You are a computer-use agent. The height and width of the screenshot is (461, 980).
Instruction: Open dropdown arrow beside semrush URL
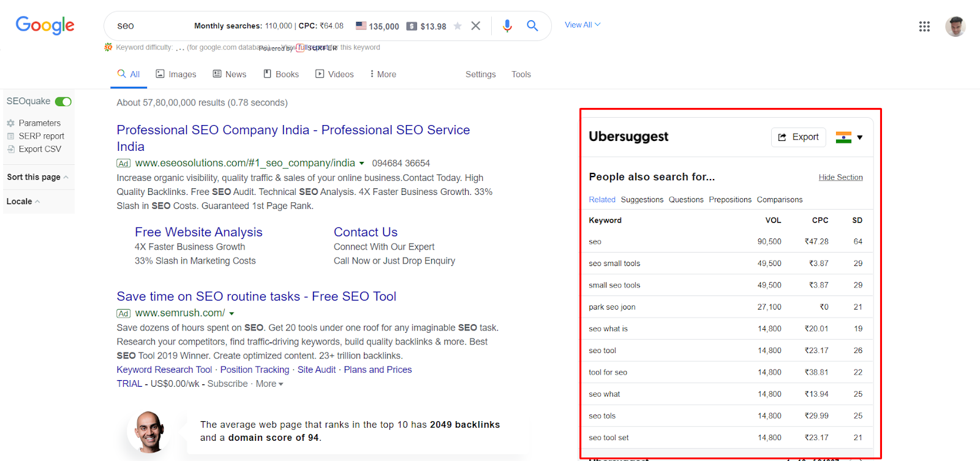coord(232,314)
